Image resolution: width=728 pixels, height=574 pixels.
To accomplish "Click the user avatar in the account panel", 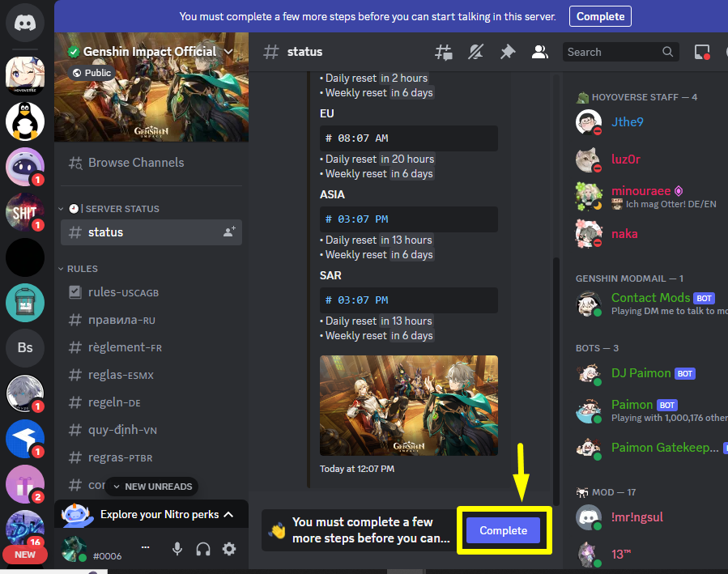I will 74,549.
